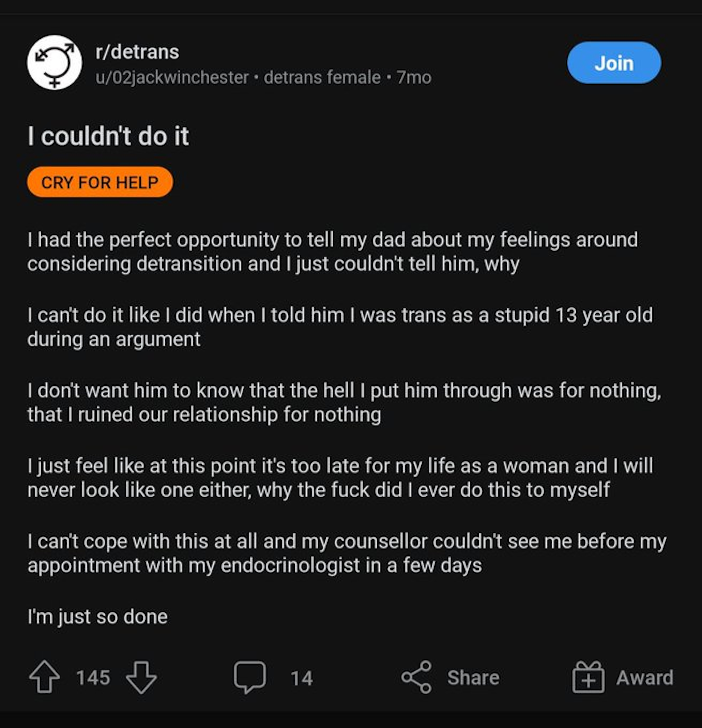Open comments via the speech bubble icon
This screenshot has height=728, width=702.
click(250, 677)
